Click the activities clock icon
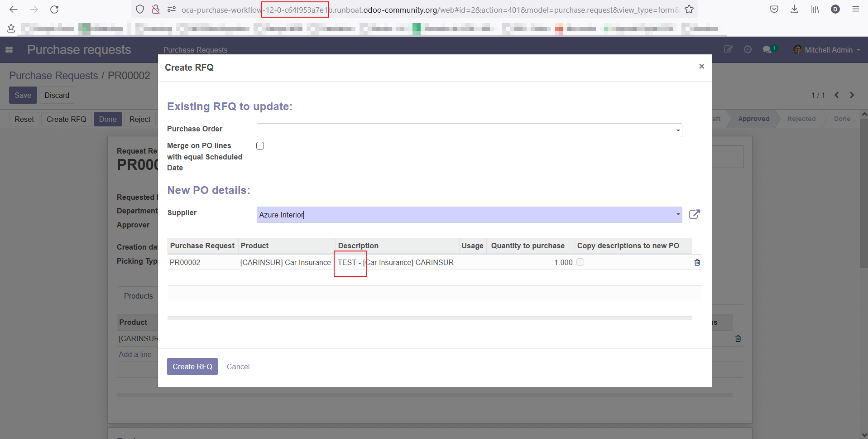The image size is (868, 439). pos(748,49)
